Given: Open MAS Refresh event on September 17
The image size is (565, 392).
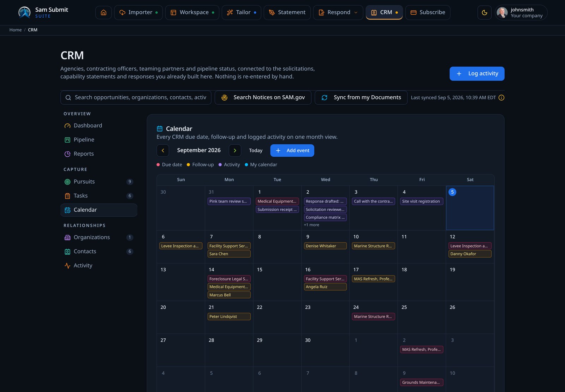Looking at the screenshot, I should 374,279.
